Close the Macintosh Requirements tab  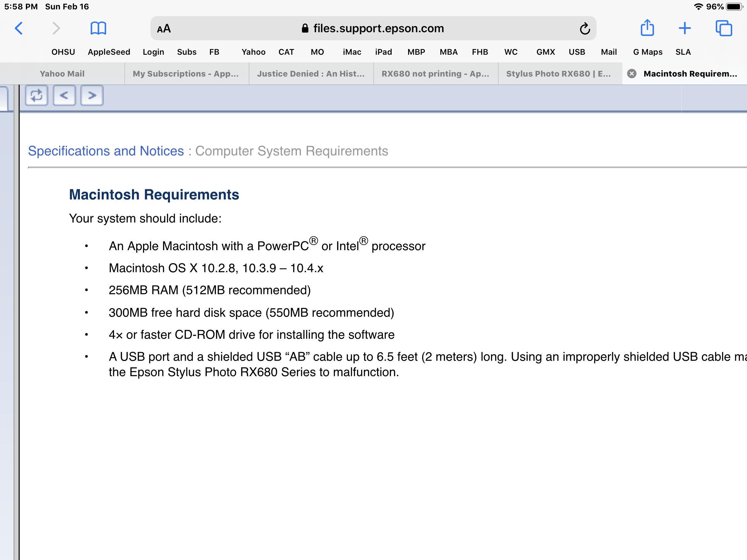631,74
